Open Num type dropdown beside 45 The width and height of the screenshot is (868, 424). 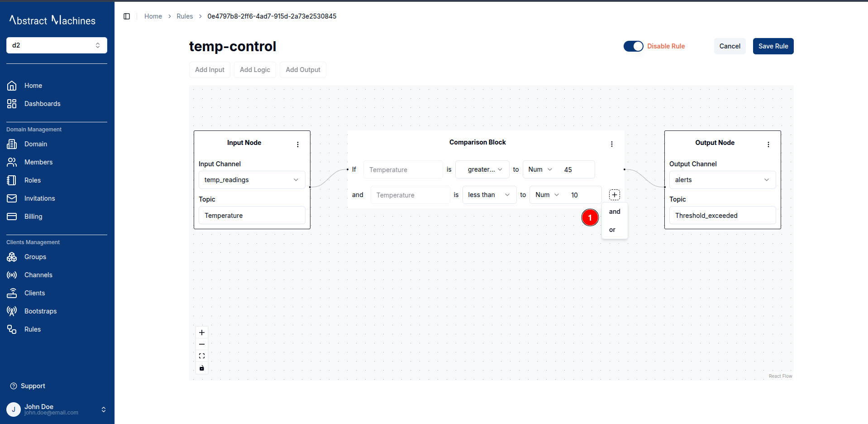[x=540, y=169]
